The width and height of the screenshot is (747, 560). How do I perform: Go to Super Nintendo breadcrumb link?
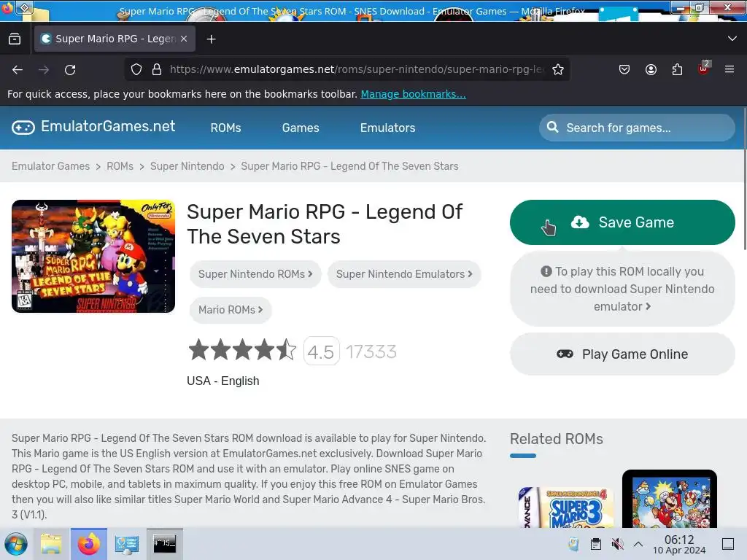(x=187, y=166)
